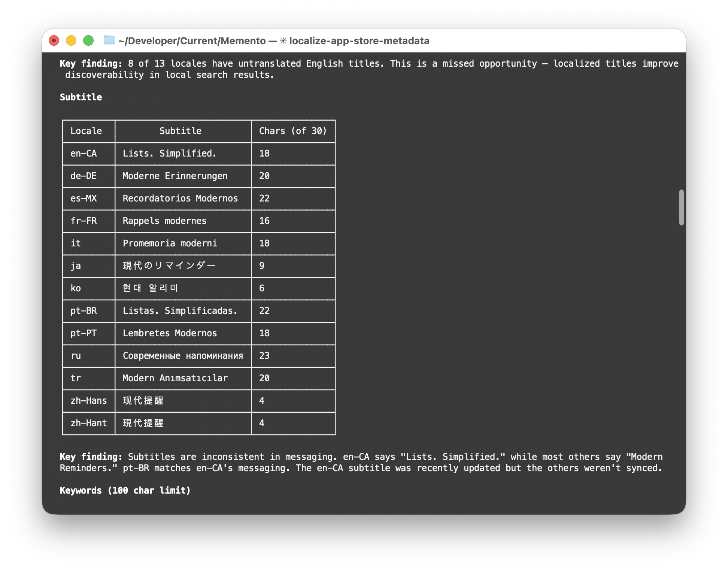Select the Japanese subtitle '現代のリマインダー'
The height and width of the screenshot is (570, 728).
(169, 266)
